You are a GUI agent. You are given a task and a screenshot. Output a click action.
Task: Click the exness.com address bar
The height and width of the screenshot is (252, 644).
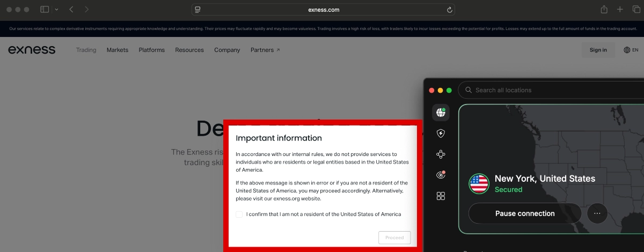(323, 10)
